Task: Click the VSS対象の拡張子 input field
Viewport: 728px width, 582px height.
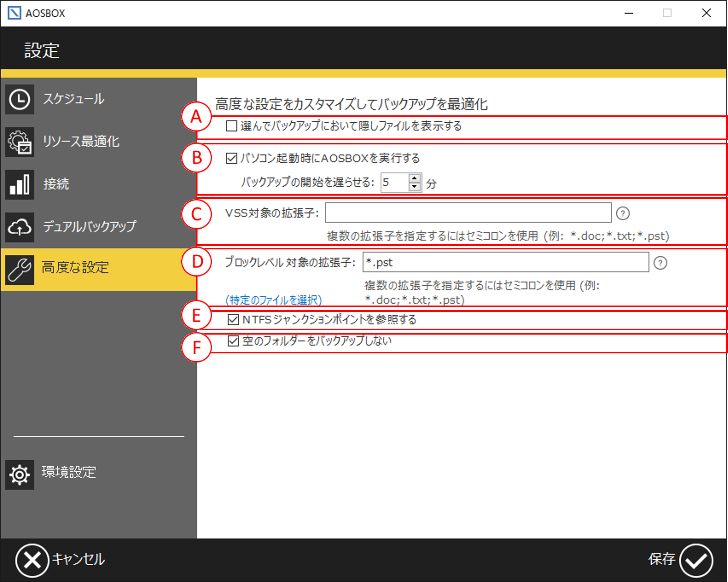Action: coord(468,213)
